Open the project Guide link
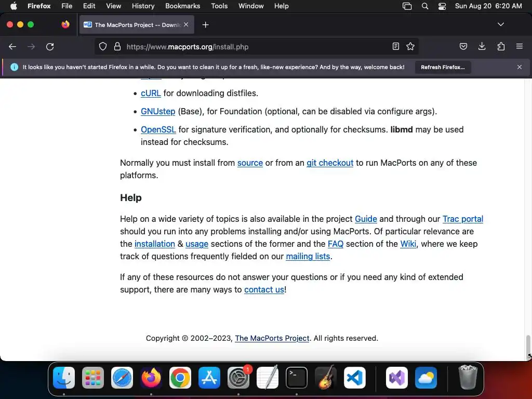Screen dimensions: 532x399 click(x=366, y=219)
